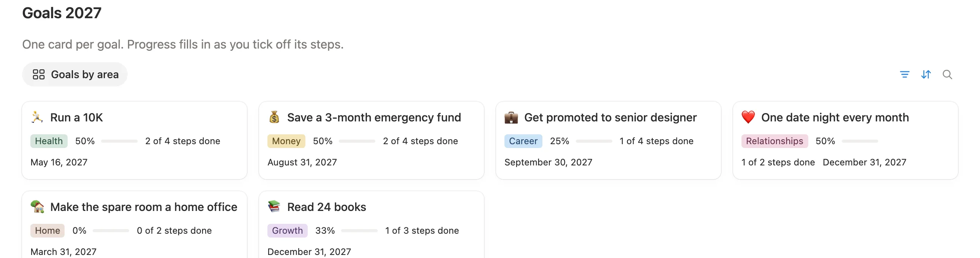Click the house emoji on home office card

point(37,207)
